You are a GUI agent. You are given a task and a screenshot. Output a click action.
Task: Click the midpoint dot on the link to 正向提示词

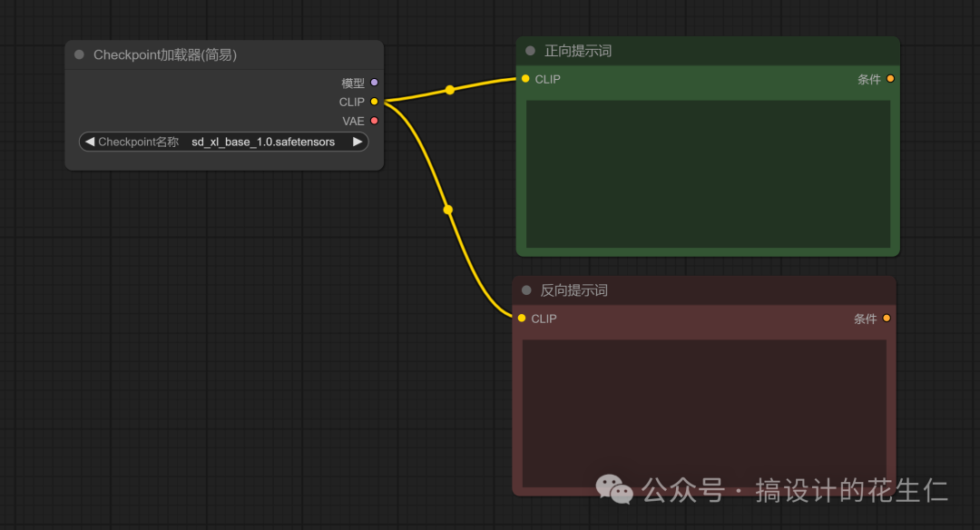pyautogui.click(x=450, y=90)
